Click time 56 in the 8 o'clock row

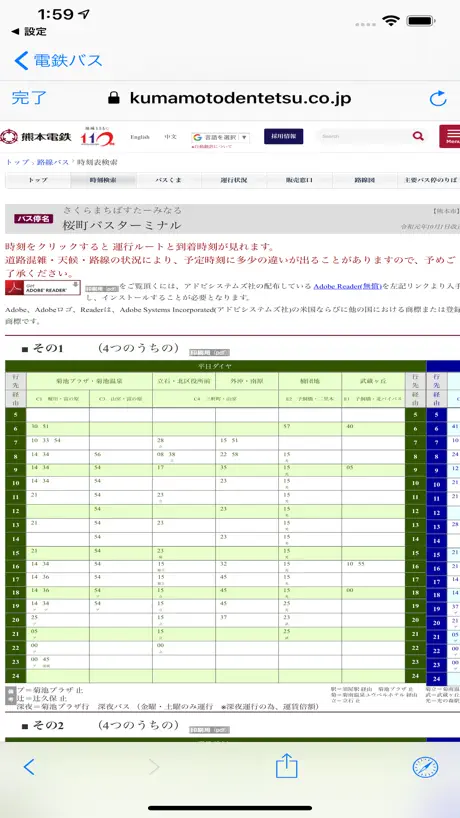coord(98,454)
